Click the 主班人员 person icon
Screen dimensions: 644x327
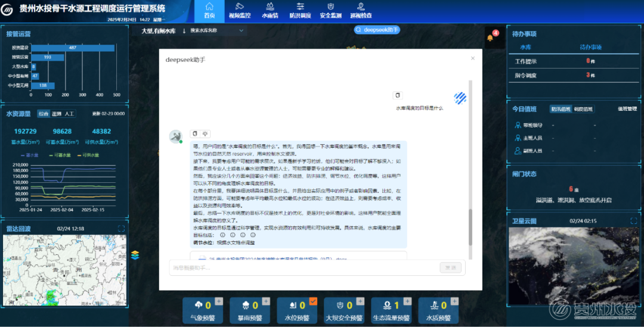tap(518, 138)
